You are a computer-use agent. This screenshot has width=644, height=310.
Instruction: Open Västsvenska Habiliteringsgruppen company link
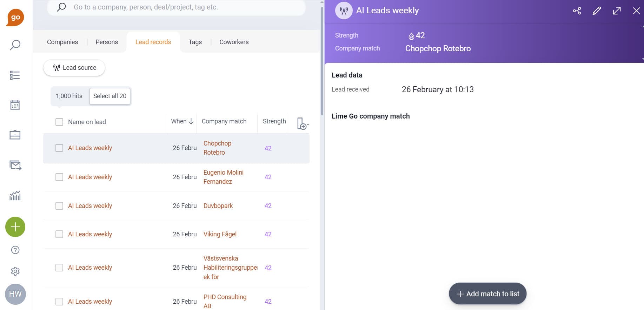(x=230, y=268)
